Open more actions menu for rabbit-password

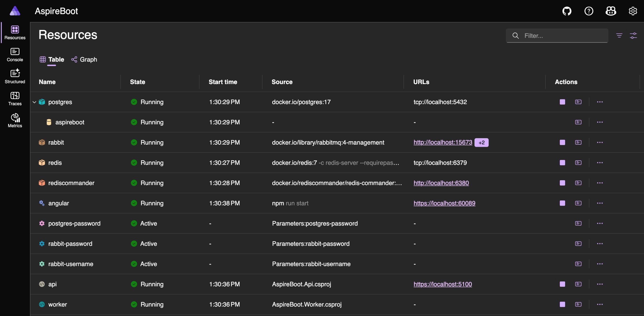click(600, 243)
